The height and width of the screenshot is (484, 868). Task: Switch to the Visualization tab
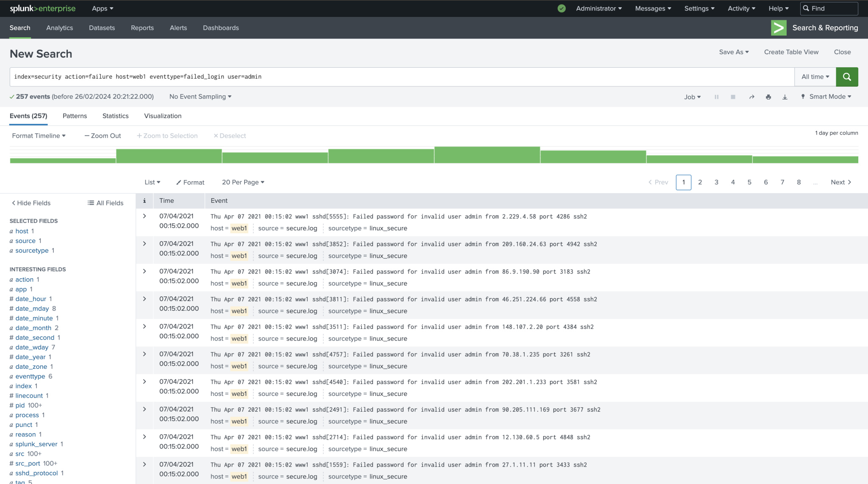coord(163,116)
